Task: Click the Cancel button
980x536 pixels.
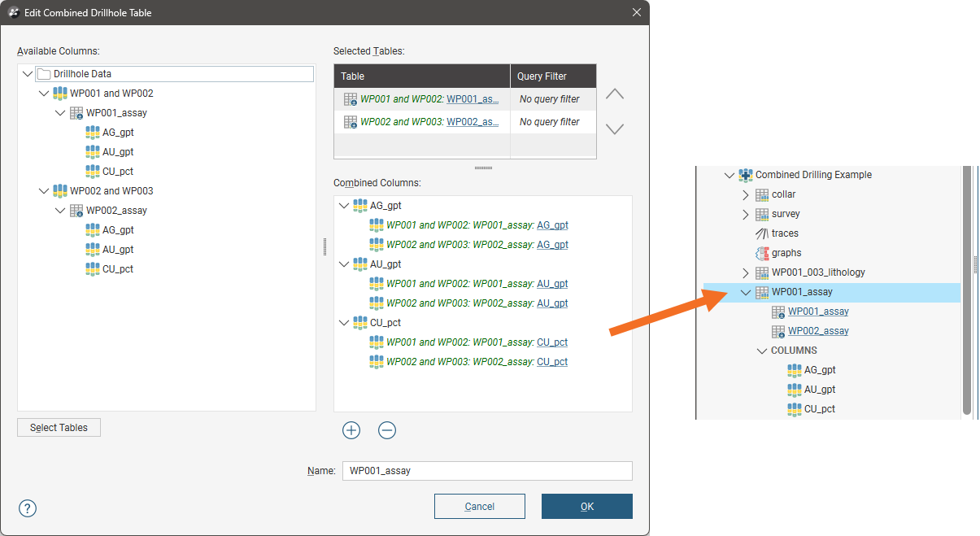Action: pyautogui.click(x=480, y=506)
